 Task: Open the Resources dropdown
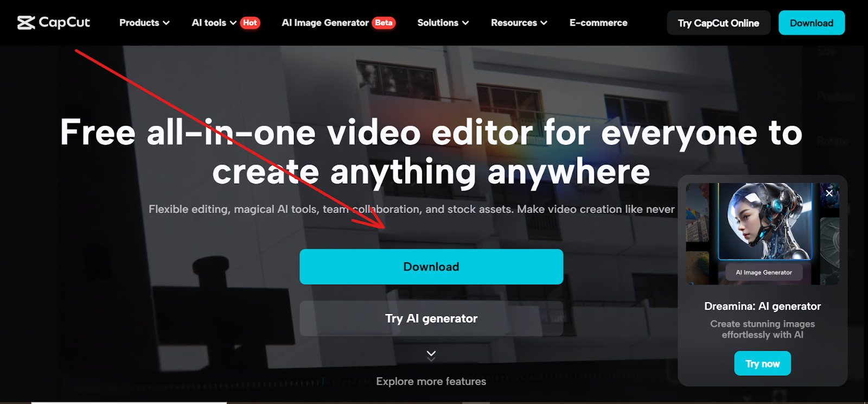coord(519,23)
